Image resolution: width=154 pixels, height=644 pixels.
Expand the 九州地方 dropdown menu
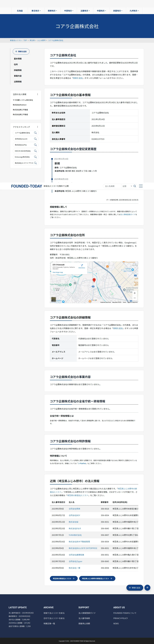click(x=134, y=11)
